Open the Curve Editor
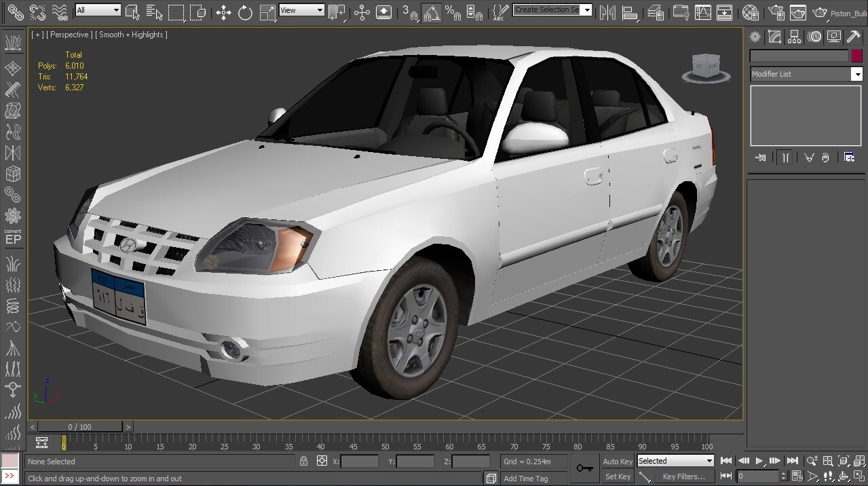868x486 pixels. point(703,12)
